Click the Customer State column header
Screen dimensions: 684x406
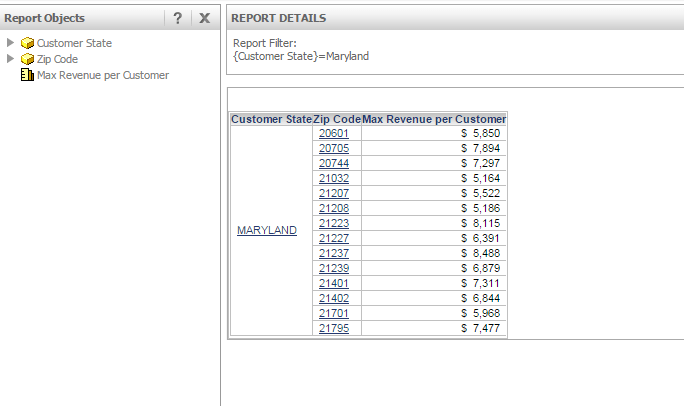coord(271,119)
